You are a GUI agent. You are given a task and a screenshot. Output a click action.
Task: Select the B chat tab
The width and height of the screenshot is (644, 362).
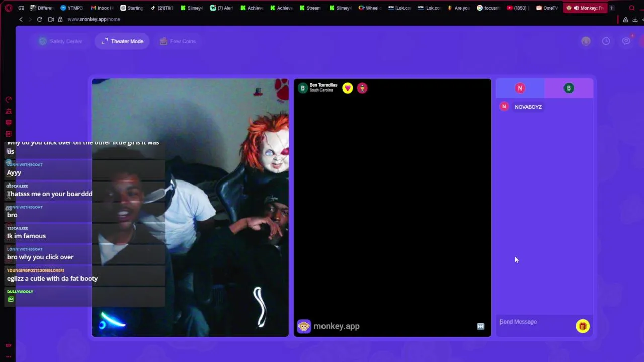tap(569, 88)
